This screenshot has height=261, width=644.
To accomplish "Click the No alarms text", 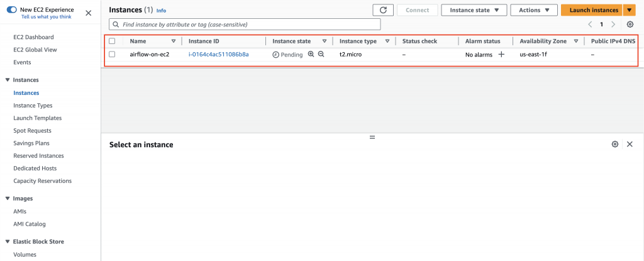I will pos(479,55).
